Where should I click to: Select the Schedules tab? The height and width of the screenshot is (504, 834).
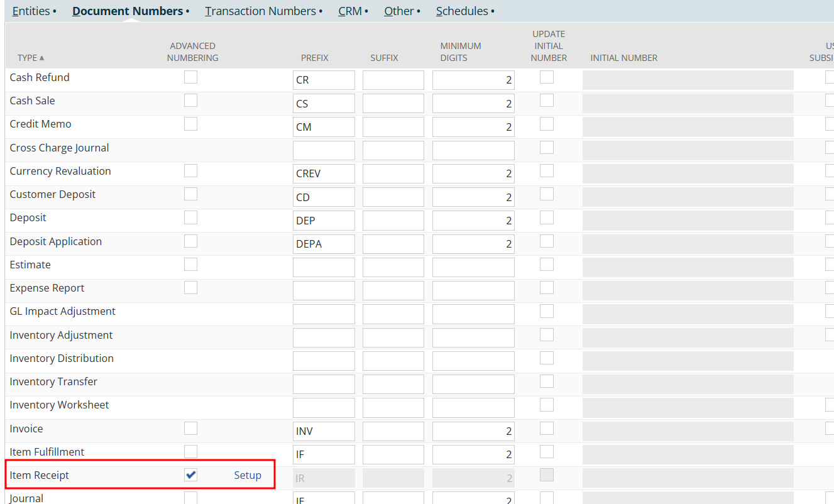pyautogui.click(x=462, y=11)
